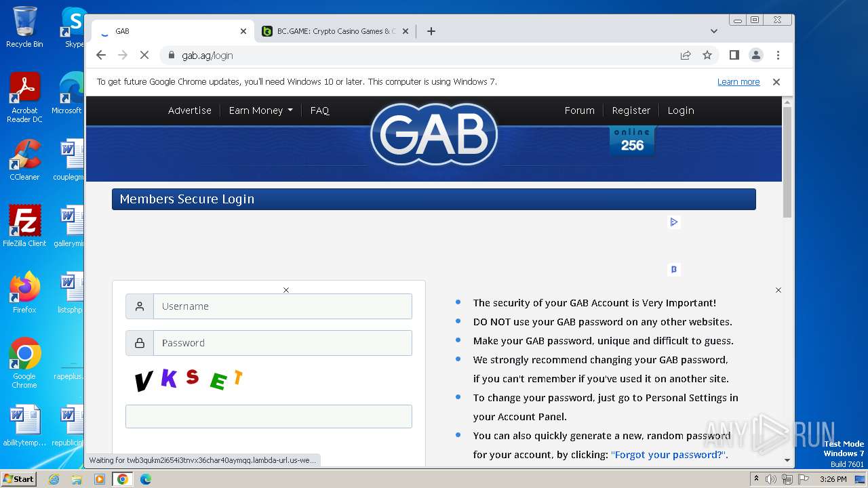The width and height of the screenshot is (868, 488).
Task: Click the captcha image VKSET
Action: click(189, 380)
